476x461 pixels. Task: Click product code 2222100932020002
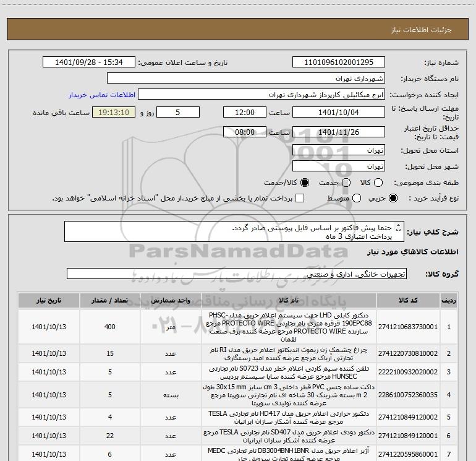point(408,372)
